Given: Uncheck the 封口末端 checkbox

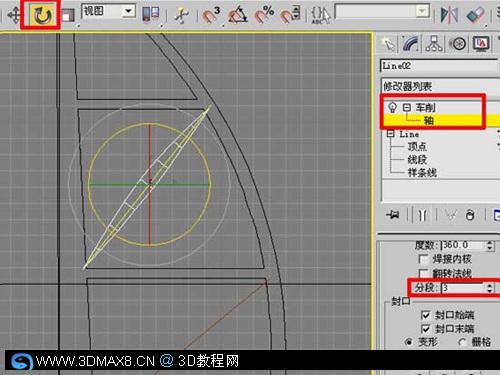Looking at the screenshot, I should (425, 329).
